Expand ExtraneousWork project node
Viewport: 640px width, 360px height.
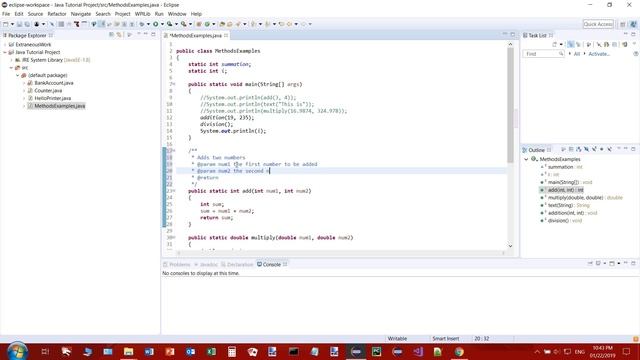pos(5,44)
